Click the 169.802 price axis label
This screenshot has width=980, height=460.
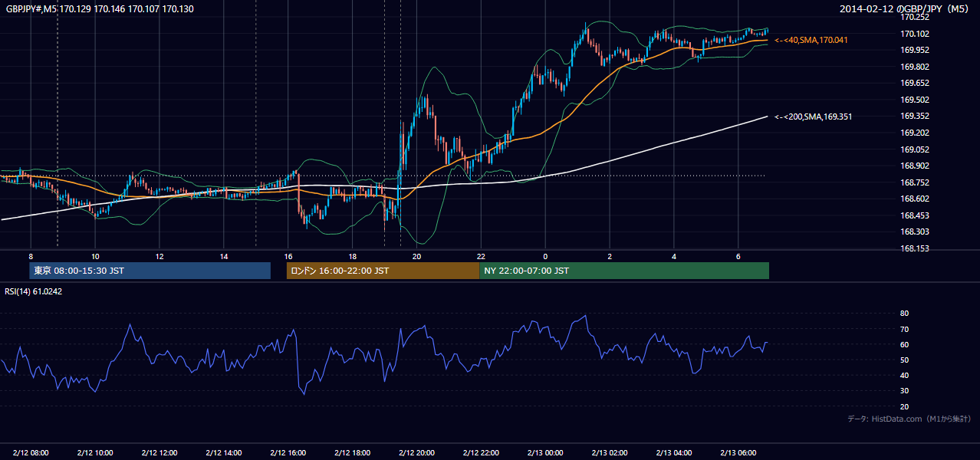click(x=916, y=67)
